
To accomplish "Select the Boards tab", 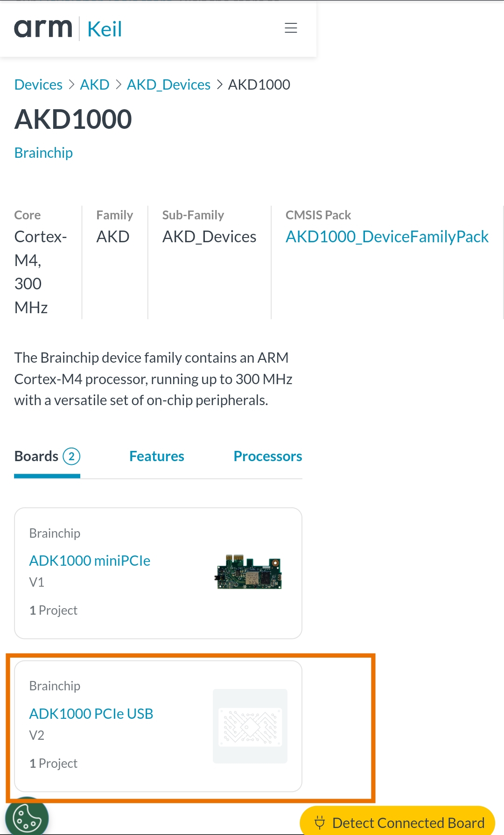I will [37, 456].
